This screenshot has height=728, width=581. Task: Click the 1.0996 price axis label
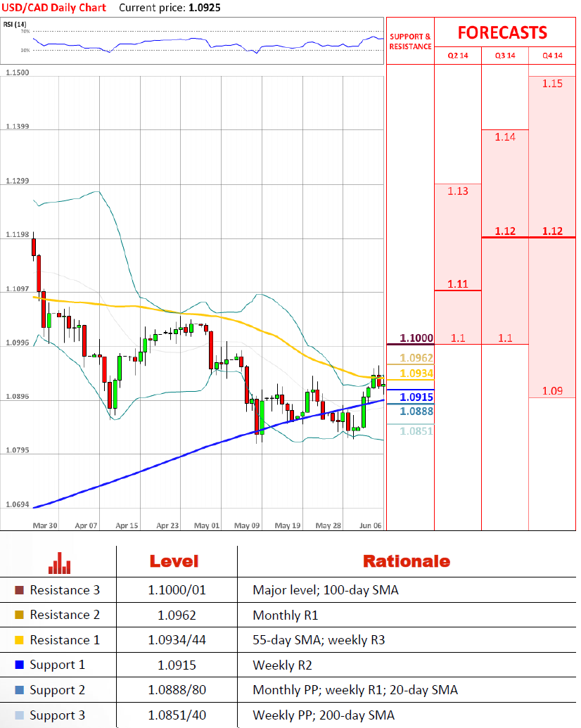17,343
